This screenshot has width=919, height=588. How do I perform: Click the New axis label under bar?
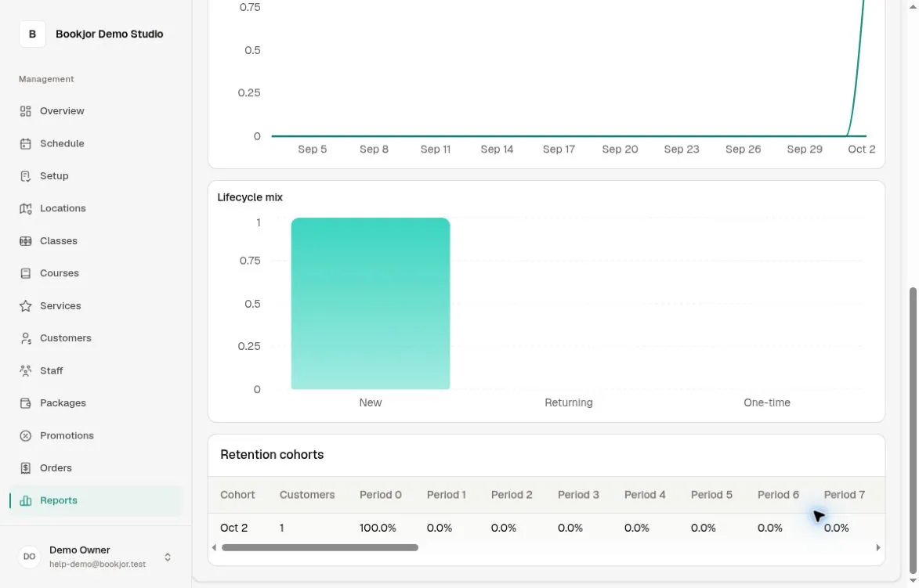pos(371,403)
